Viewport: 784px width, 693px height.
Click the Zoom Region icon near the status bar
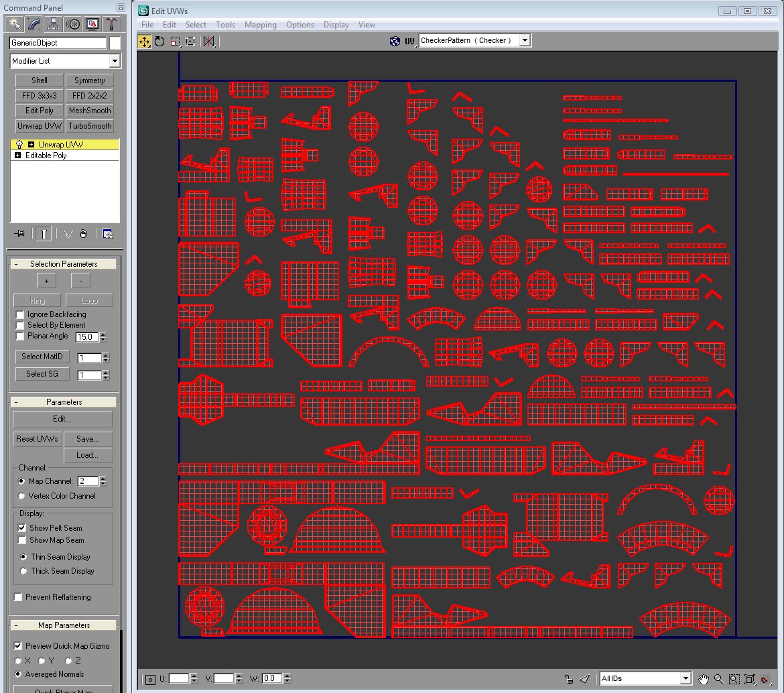click(734, 678)
